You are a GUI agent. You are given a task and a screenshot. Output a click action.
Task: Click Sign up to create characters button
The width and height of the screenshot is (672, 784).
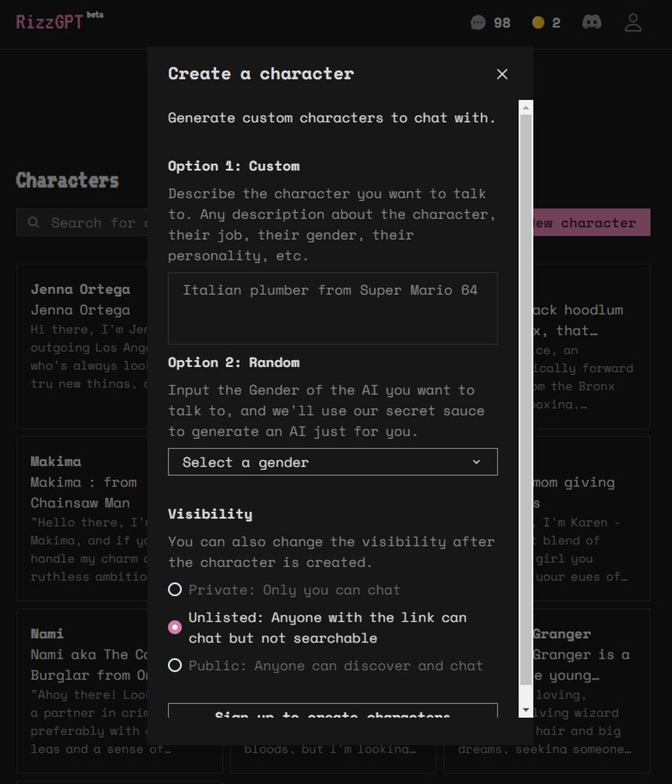point(333,711)
